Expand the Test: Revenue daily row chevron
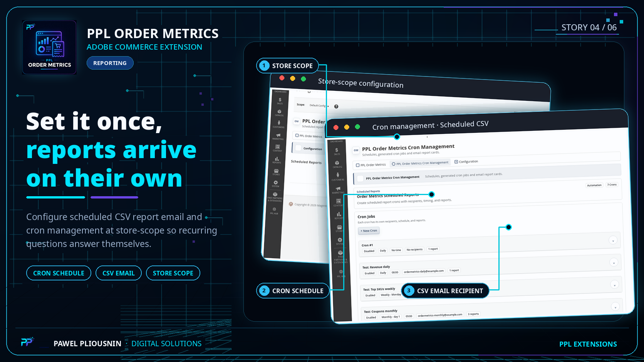This screenshot has width=644, height=362. [614, 263]
